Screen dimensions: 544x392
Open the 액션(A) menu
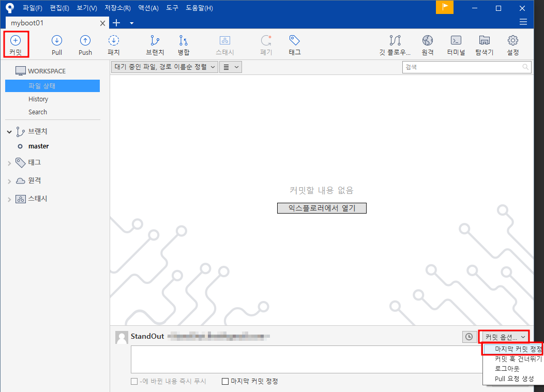coord(148,8)
